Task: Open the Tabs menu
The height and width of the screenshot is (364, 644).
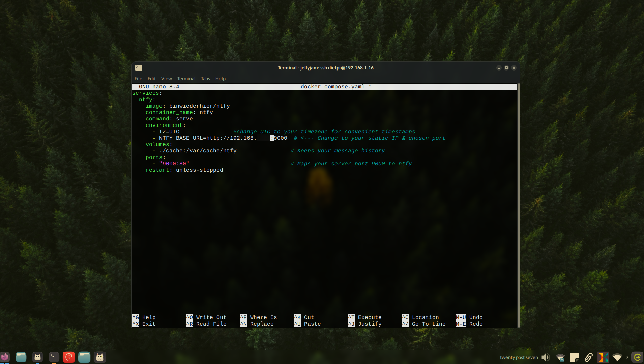Action: (x=205, y=79)
